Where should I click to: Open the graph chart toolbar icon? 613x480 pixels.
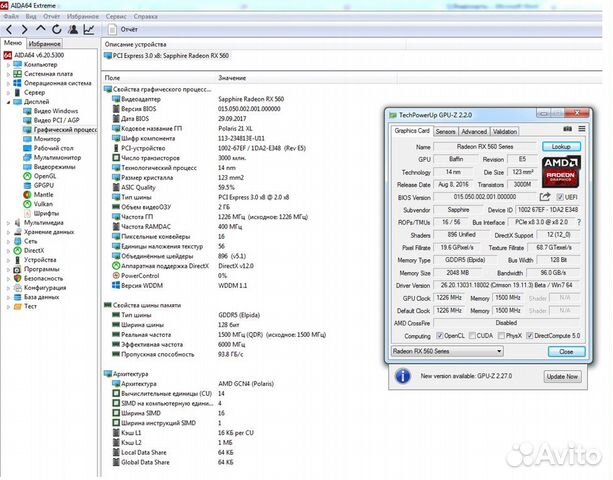89,29
